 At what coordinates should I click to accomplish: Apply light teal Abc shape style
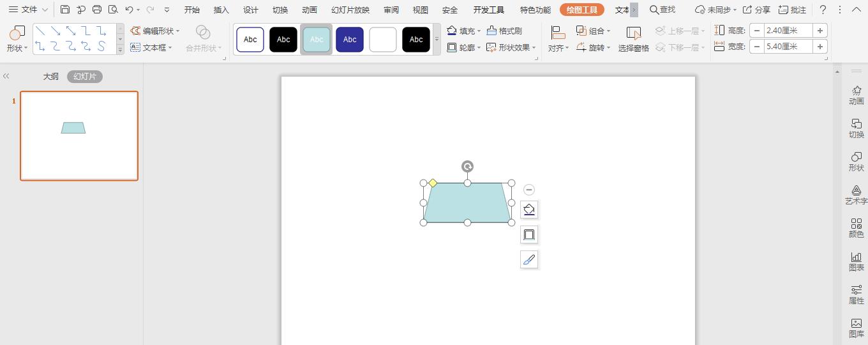317,40
